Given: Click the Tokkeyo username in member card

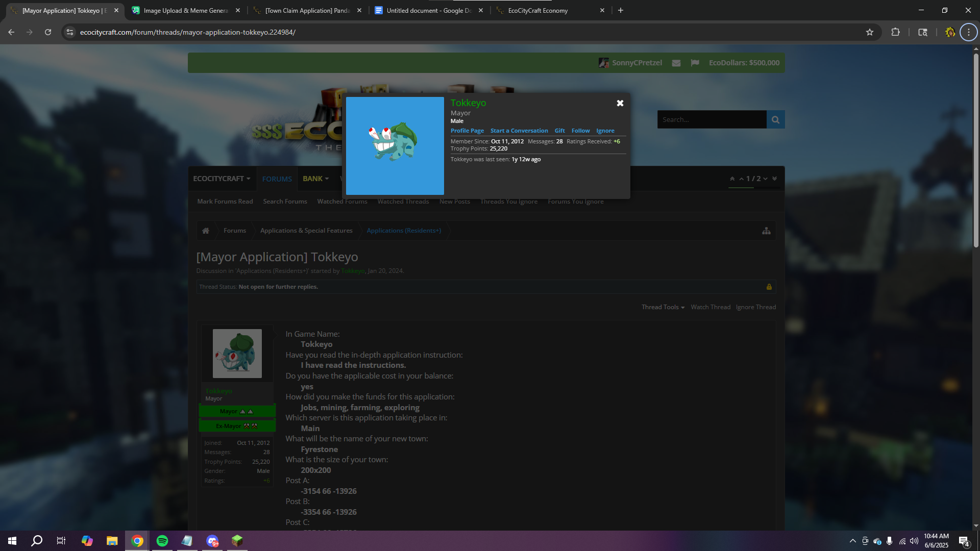Looking at the screenshot, I should [x=468, y=103].
